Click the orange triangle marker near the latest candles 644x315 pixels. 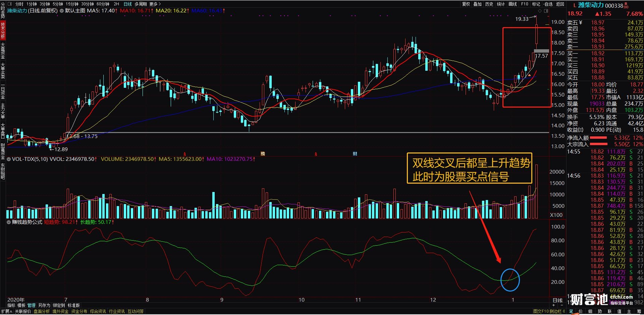point(529,75)
